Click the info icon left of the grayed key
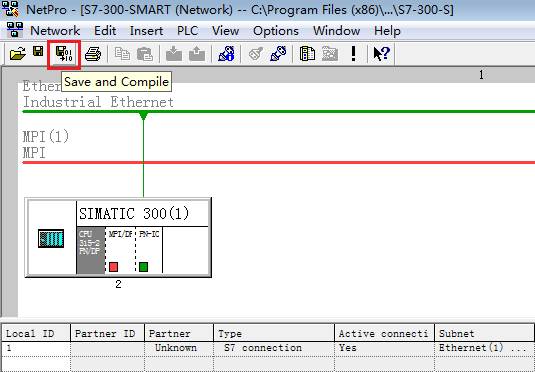The width and height of the screenshot is (535, 372). click(x=227, y=54)
